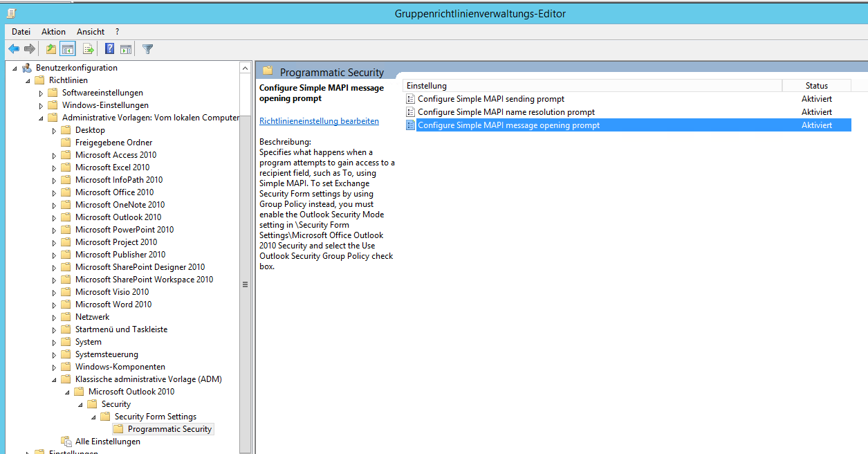The image size is (868, 454).
Task: Click the Status column header
Action: [x=816, y=86]
